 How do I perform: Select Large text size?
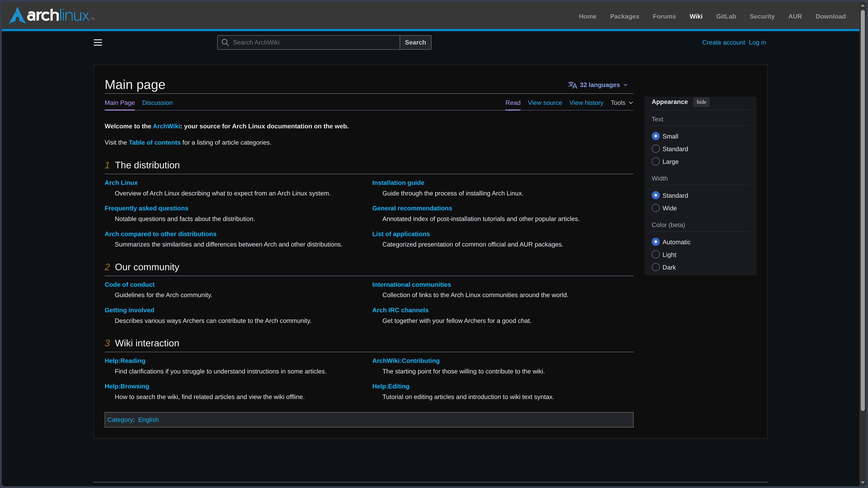655,162
